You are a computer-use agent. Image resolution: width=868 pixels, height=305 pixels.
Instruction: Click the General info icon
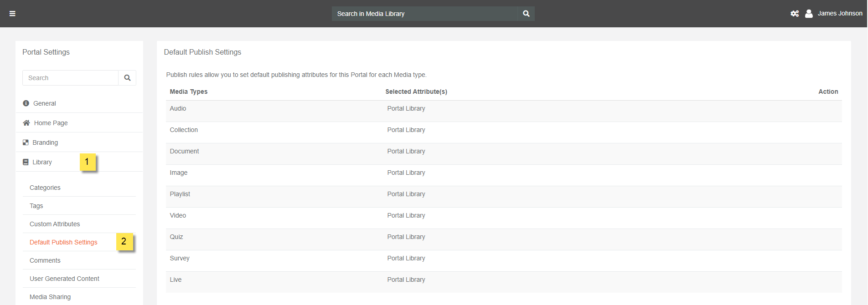[26, 103]
